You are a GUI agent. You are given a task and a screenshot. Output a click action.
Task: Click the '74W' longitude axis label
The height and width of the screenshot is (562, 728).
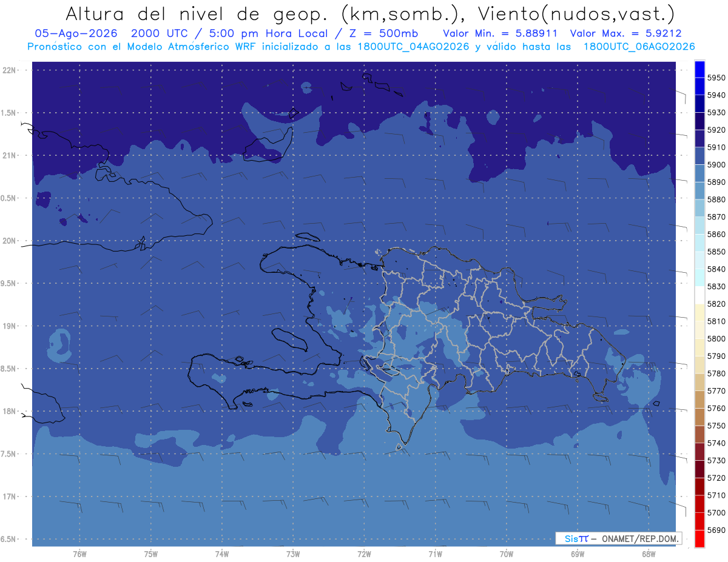[221, 554]
